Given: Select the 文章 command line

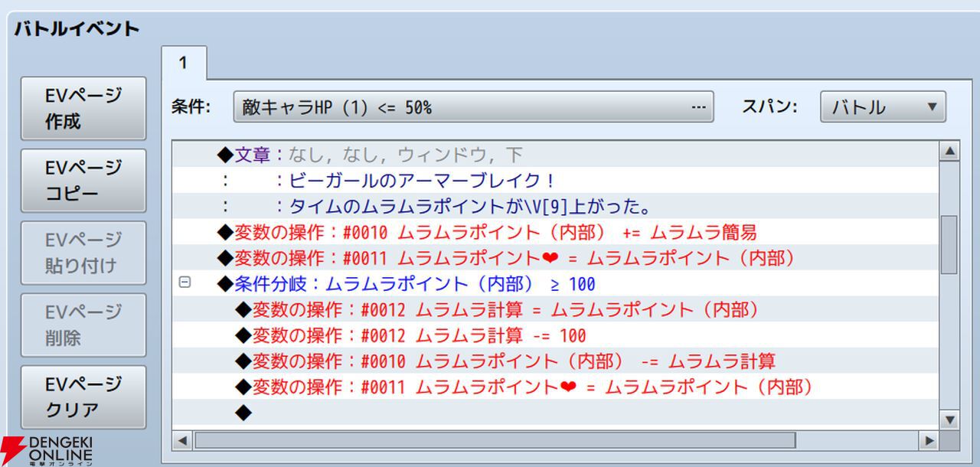Looking at the screenshot, I should click(x=369, y=155).
